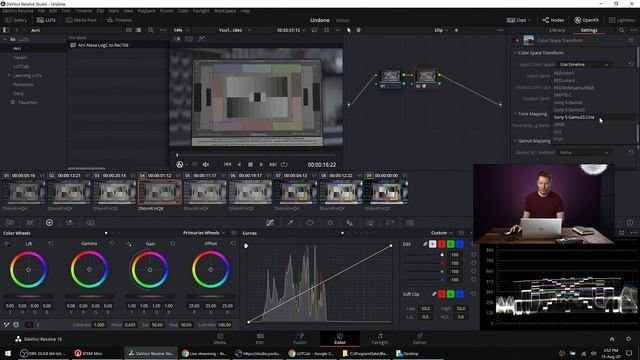
Task: Toggle viewer loop playback
Action: [x=284, y=164]
